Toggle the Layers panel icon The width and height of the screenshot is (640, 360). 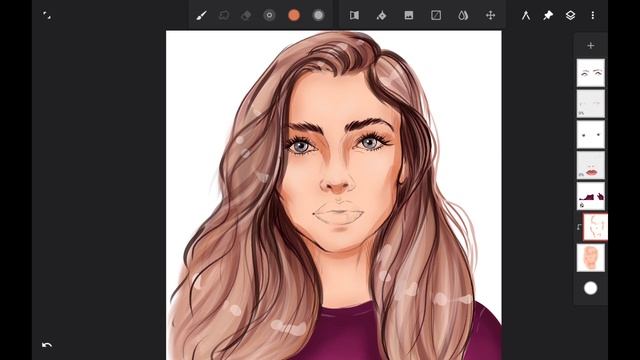click(570, 16)
